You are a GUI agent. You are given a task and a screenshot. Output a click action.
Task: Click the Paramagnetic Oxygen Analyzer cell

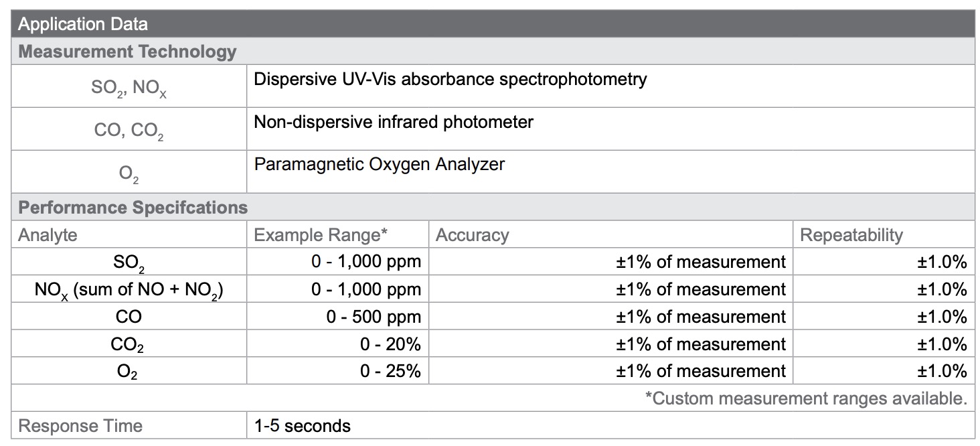pyautogui.click(x=610, y=171)
